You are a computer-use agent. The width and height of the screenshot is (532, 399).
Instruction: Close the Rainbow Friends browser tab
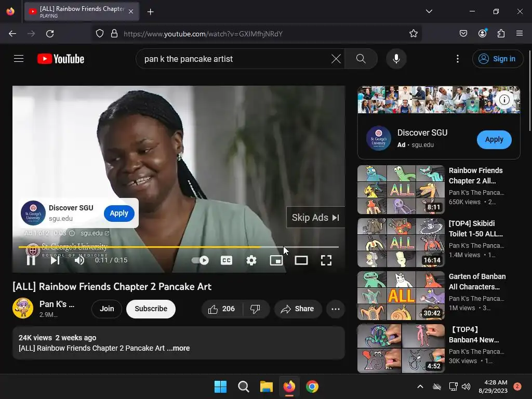(131, 12)
